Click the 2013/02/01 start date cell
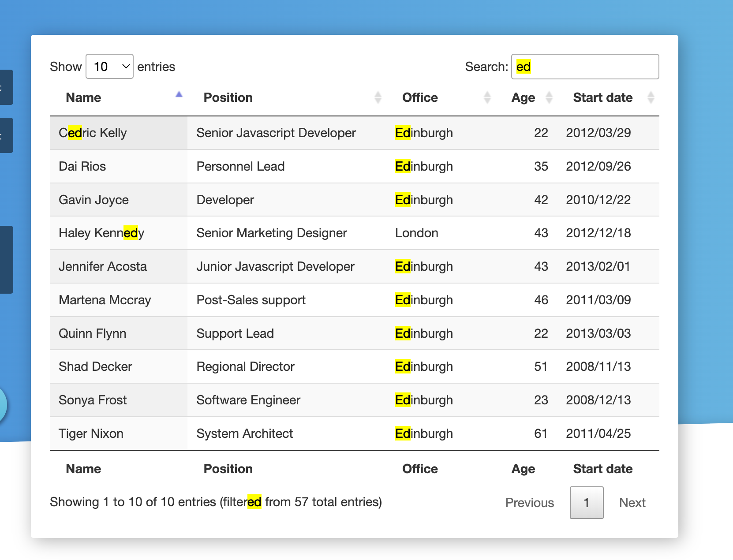Screen dimensions: 733x560 tap(608, 266)
